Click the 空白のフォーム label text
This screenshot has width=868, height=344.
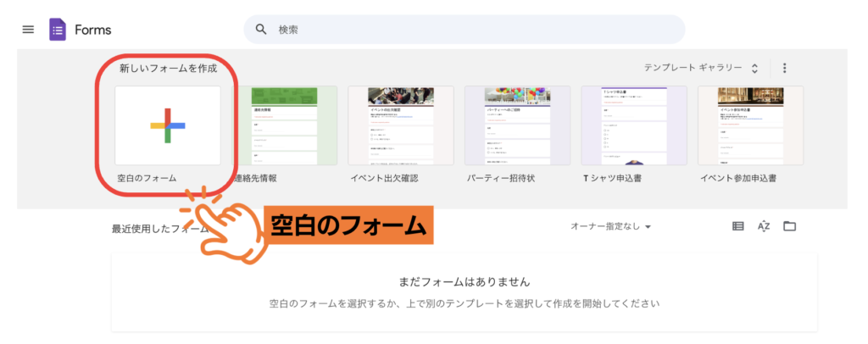click(x=147, y=179)
